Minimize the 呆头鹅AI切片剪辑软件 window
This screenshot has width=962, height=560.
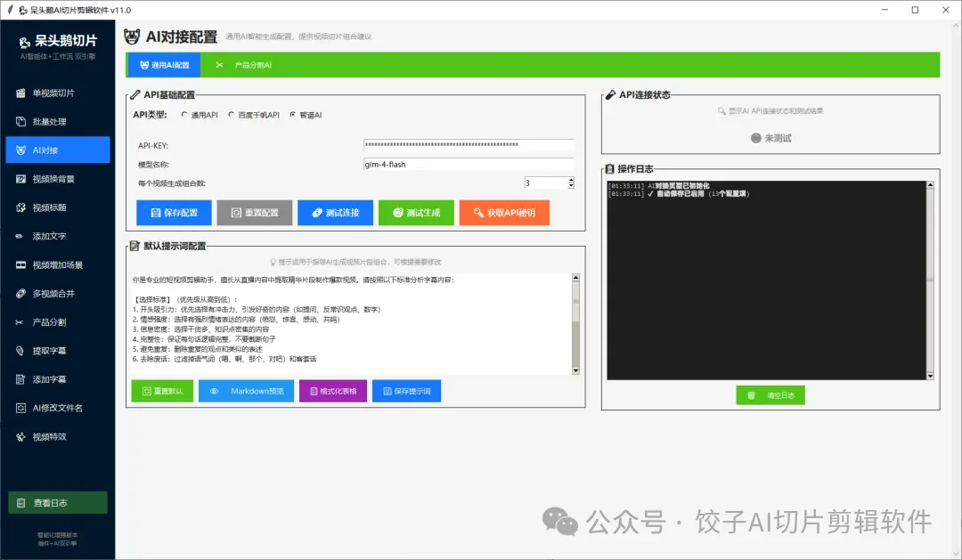(x=885, y=10)
